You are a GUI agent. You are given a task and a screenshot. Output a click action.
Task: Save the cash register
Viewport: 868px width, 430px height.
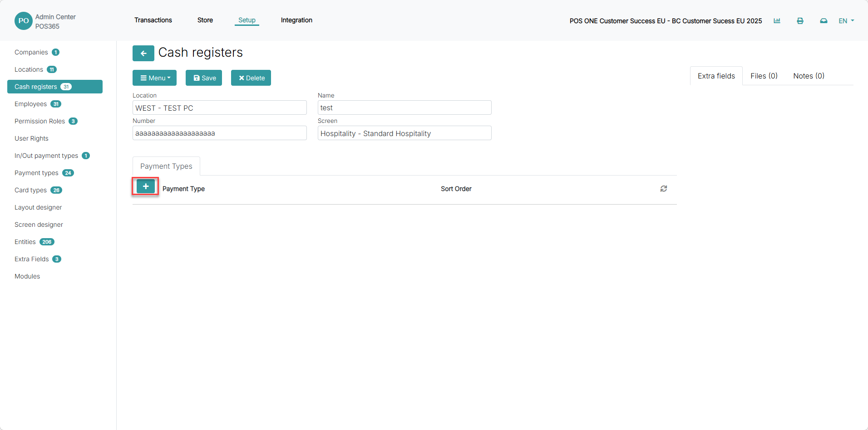tap(204, 78)
